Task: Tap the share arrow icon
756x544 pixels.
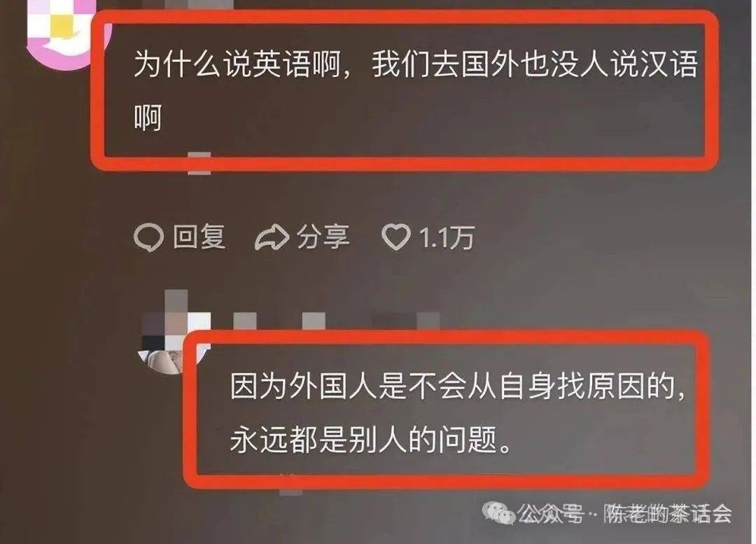Action: pos(272,237)
